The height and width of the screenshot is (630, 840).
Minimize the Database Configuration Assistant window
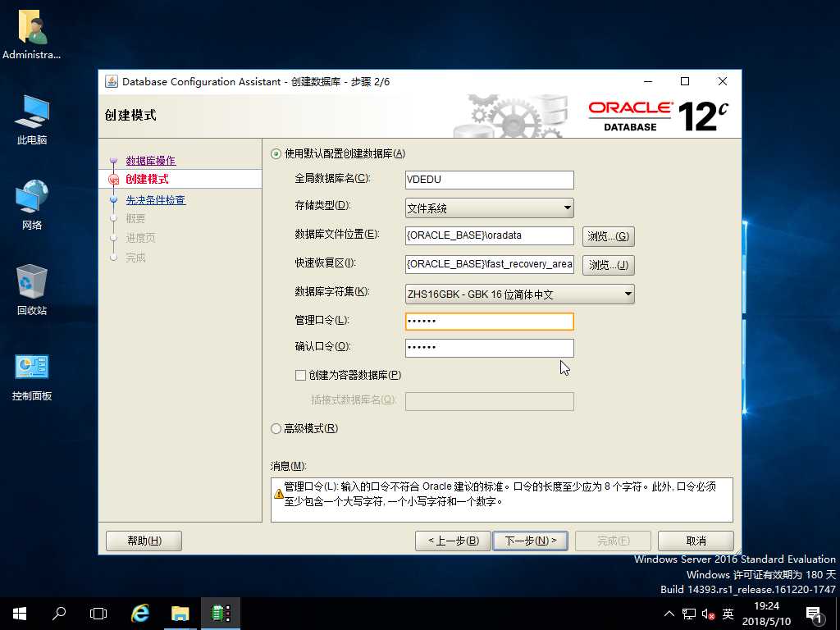[648, 81]
